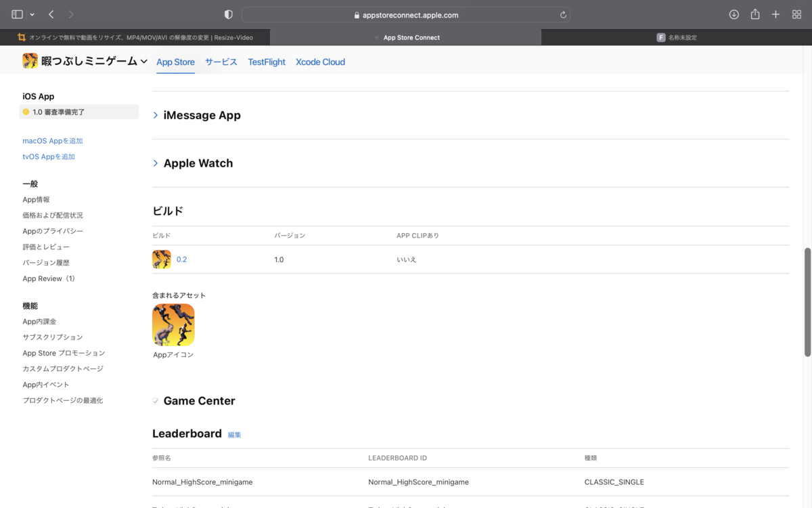This screenshot has width=812, height=508.
Task: Open 価格および配信状況 in the sidebar
Action: (x=53, y=215)
